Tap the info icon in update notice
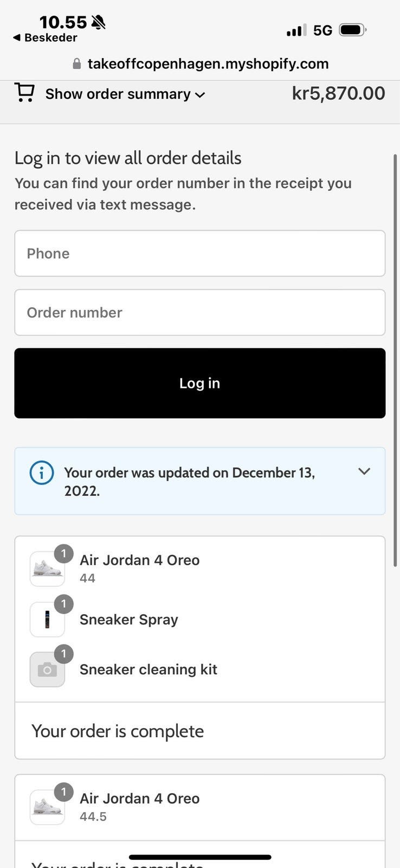The image size is (400, 868). point(42,473)
